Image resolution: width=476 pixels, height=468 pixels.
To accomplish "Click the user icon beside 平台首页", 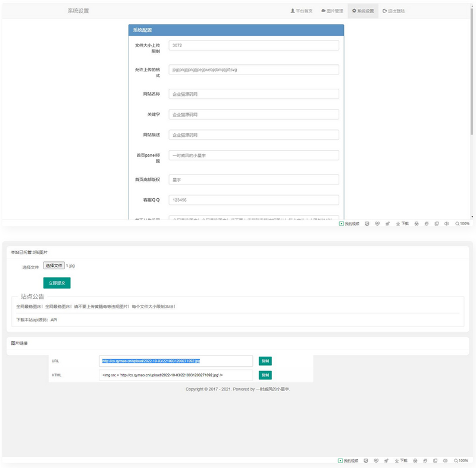I will [292, 11].
